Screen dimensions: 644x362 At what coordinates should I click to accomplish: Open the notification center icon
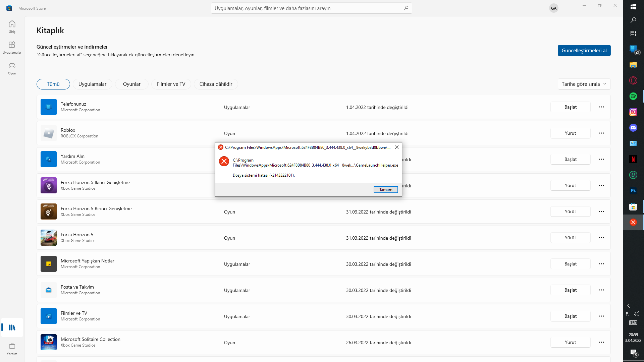(x=633, y=353)
